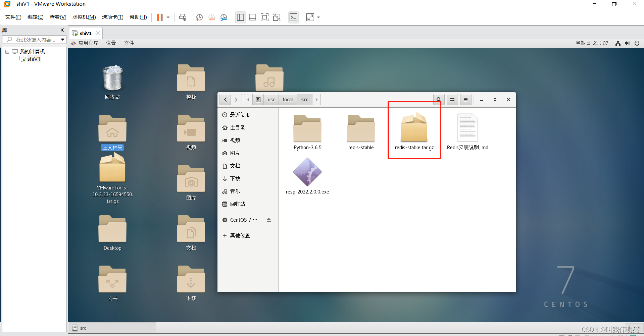The height and width of the screenshot is (336, 644).
Task: Open the 位置 menu in CentOS panel
Action: [x=111, y=43]
